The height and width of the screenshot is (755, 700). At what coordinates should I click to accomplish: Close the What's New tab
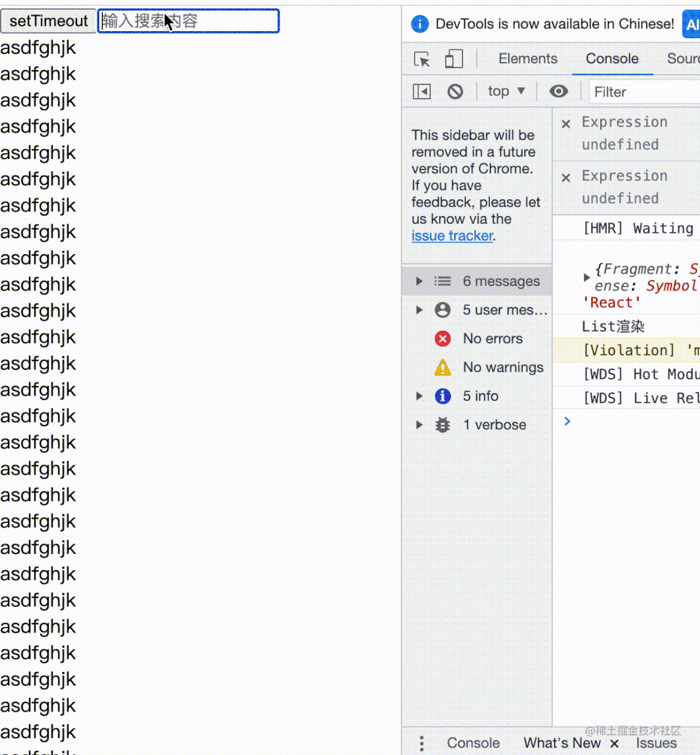pyautogui.click(x=614, y=744)
